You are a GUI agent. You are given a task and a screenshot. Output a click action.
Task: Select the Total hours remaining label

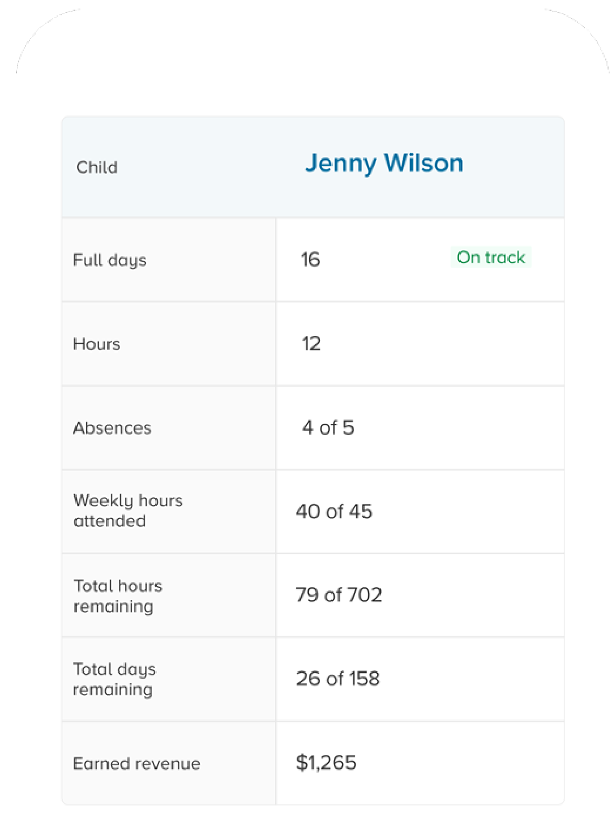[118, 596]
